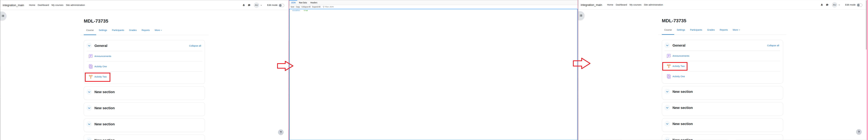Go to Home in left page navbar
The width and height of the screenshot is (868, 140).
click(32, 5)
